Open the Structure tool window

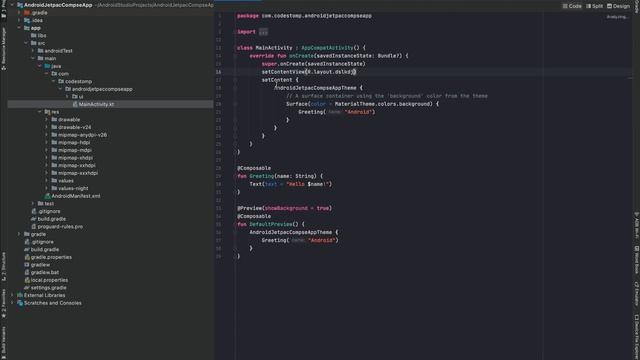(x=4, y=266)
